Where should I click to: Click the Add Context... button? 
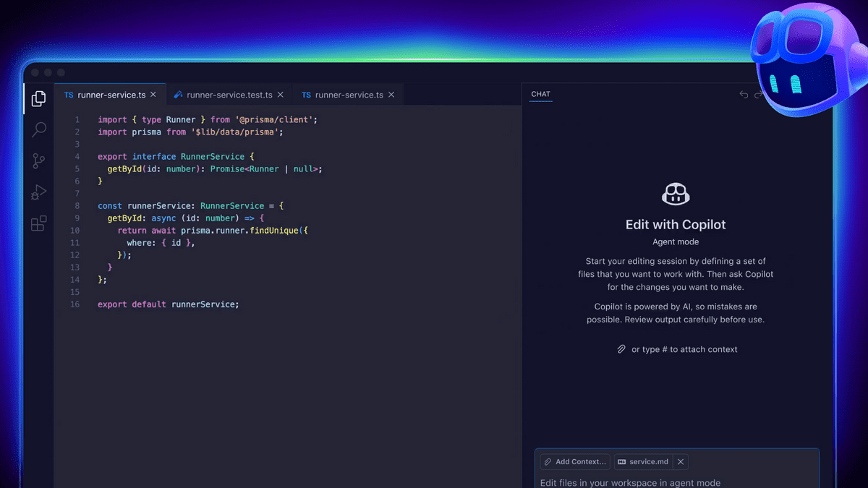[574, 461]
